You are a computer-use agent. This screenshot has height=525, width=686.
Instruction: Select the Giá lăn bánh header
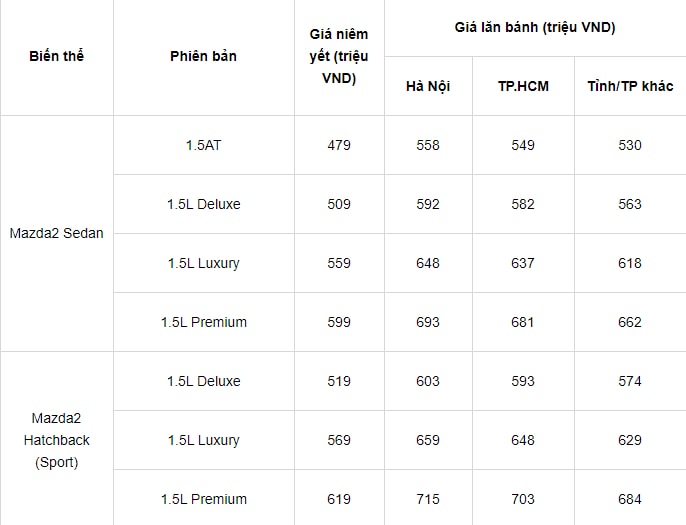coord(535,28)
